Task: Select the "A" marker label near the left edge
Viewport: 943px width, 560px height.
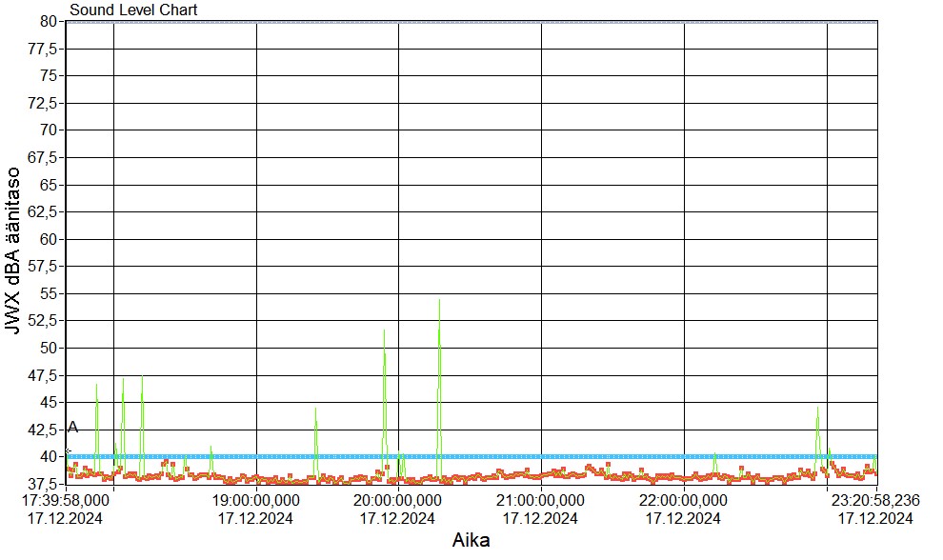Action: click(73, 428)
